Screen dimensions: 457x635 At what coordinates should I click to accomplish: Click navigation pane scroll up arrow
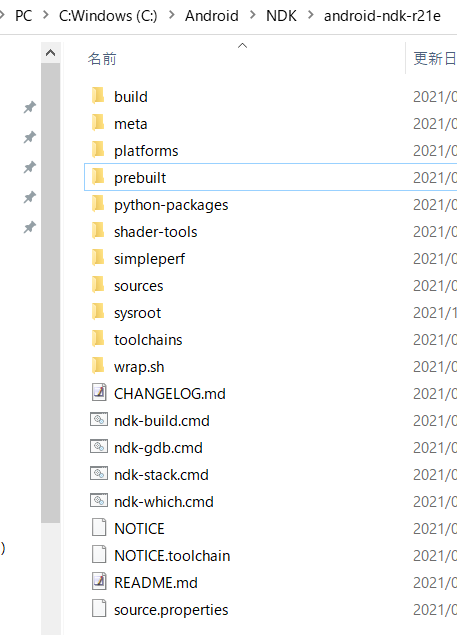tap(51, 53)
